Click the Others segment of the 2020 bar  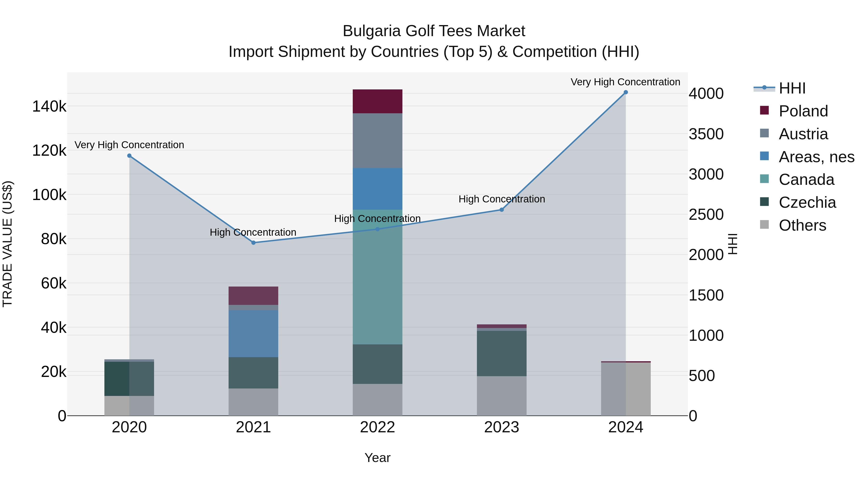click(129, 406)
